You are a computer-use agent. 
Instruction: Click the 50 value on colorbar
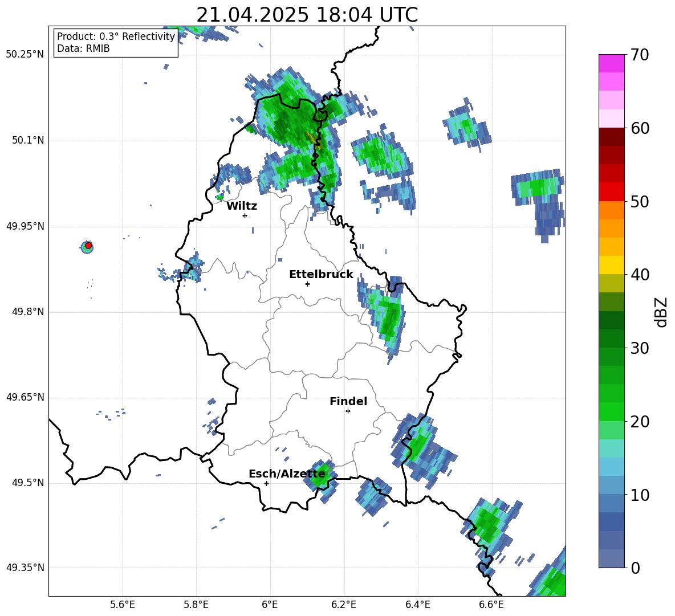[x=639, y=201]
